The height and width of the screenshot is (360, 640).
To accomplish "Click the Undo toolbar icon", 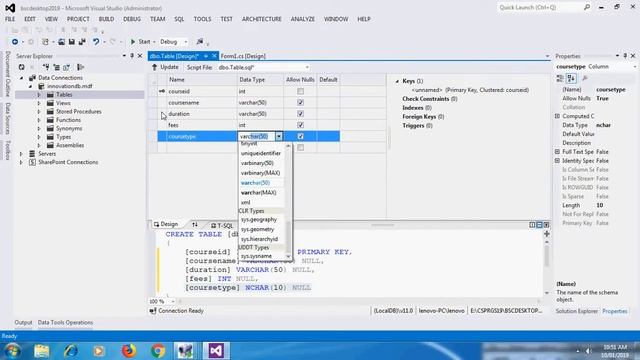I will click(96, 42).
